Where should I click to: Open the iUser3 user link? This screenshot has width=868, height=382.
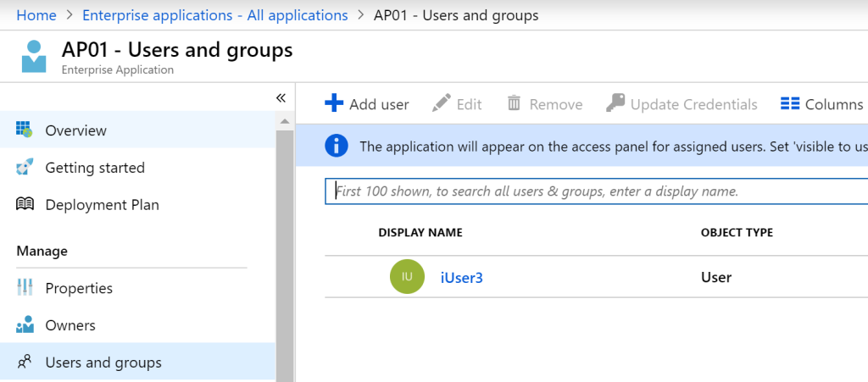(x=462, y=277)
